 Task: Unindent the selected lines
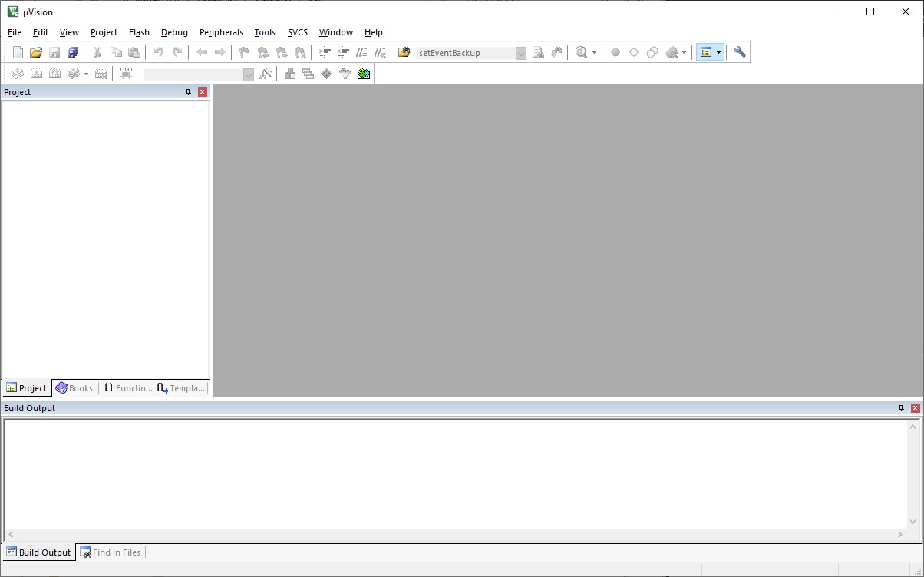click(343, 52)
